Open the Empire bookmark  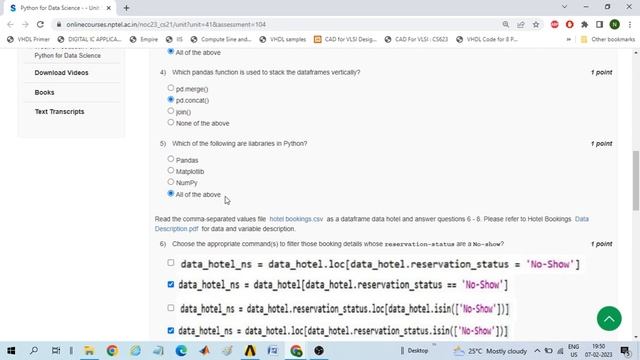click(144, 40)
